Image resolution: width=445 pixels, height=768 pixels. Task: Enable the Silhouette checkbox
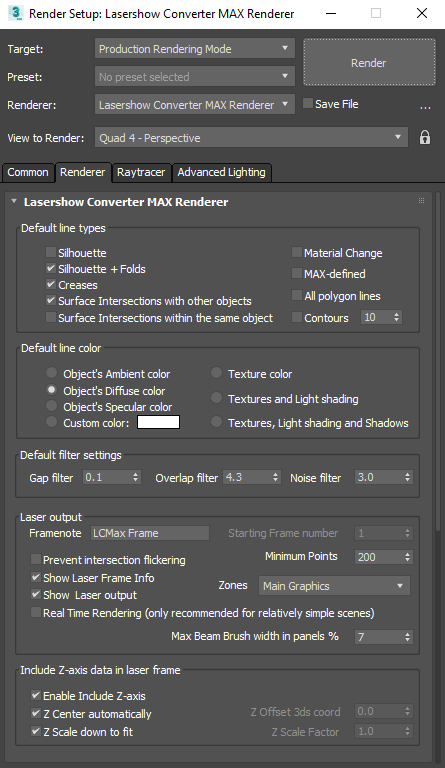tap(50, 252)
